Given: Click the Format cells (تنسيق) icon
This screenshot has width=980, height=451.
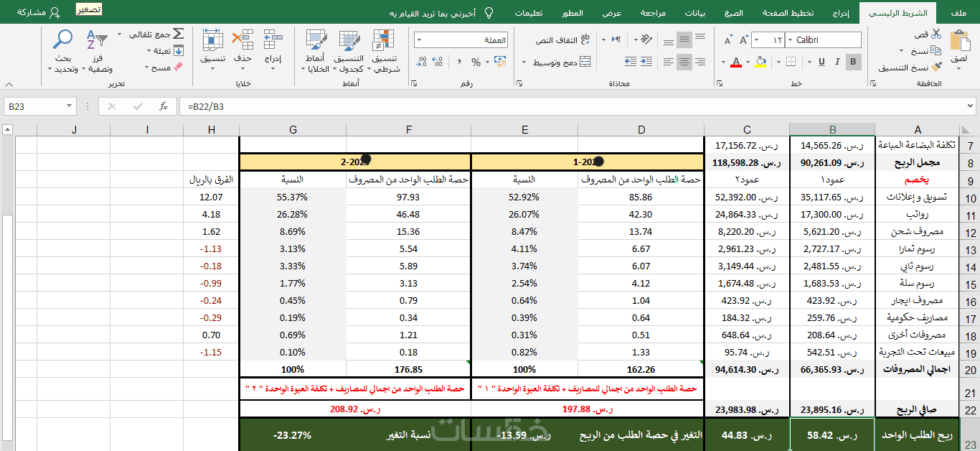Looking at the screenshot, I should (212, 40).
